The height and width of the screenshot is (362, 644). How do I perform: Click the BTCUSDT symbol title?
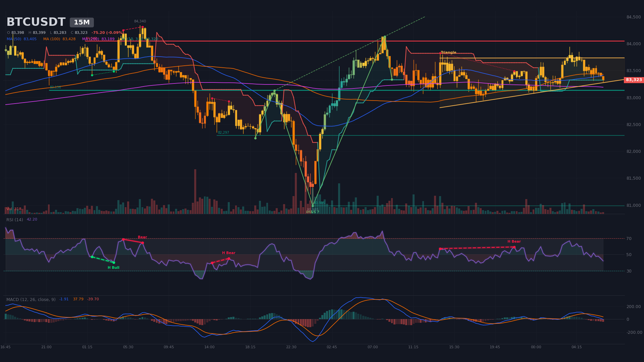(36, 22)
